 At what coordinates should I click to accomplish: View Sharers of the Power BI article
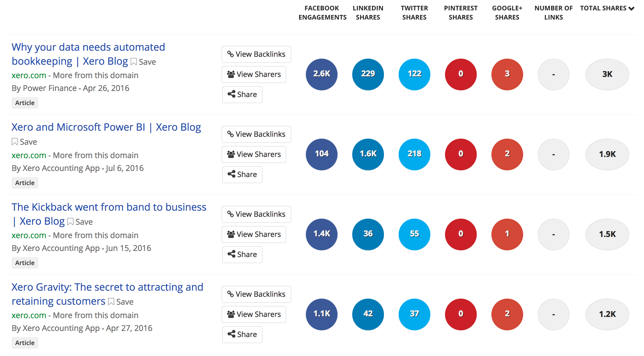(x=254, y=154)
